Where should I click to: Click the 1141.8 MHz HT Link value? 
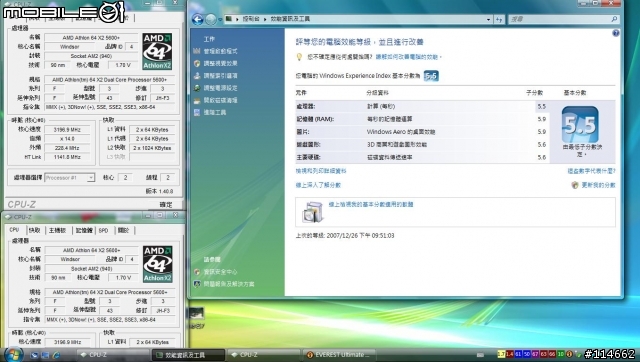(67, 157)
